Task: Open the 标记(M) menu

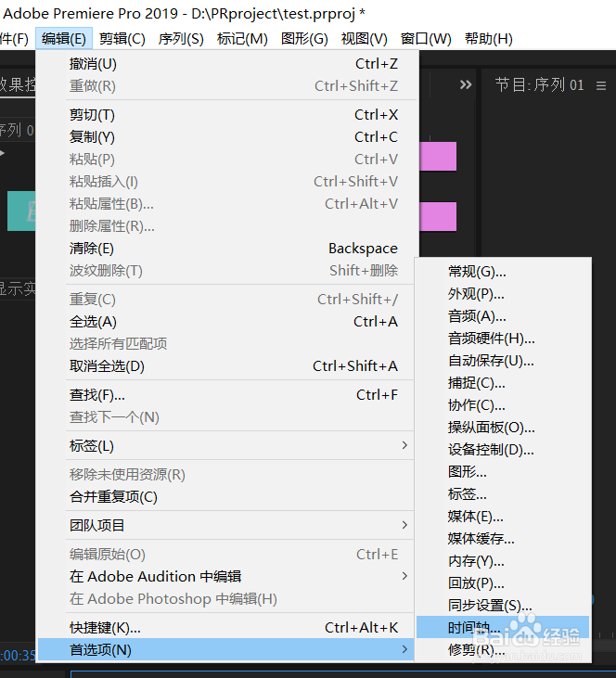Action: (x=242, y=39)
